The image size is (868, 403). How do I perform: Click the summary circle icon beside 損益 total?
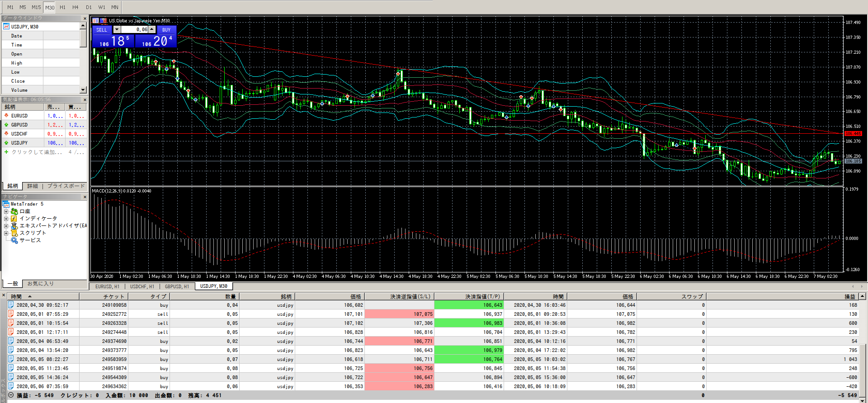11,395
